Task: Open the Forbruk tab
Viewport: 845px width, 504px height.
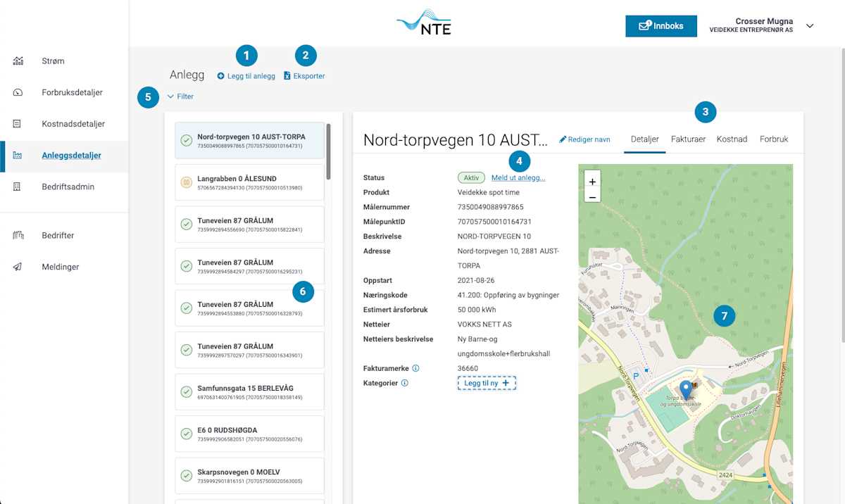Action: pyautogui.click(x=774, y=139)
